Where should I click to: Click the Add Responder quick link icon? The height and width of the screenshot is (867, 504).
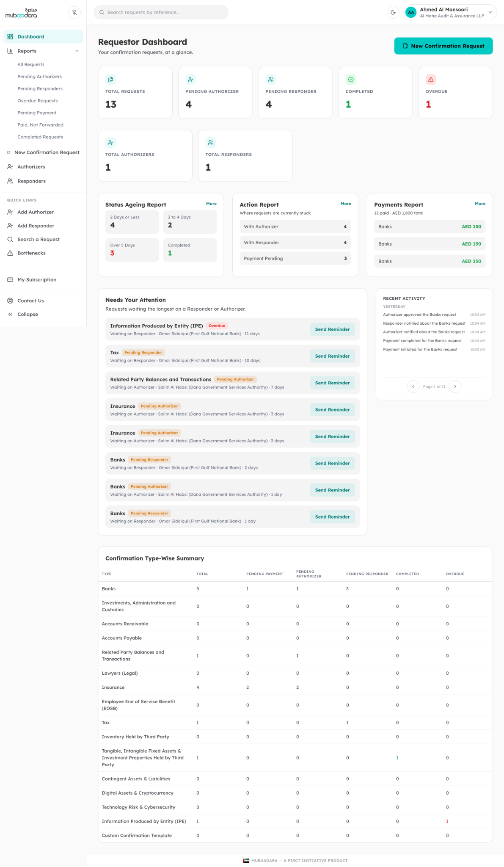point(10,226)
